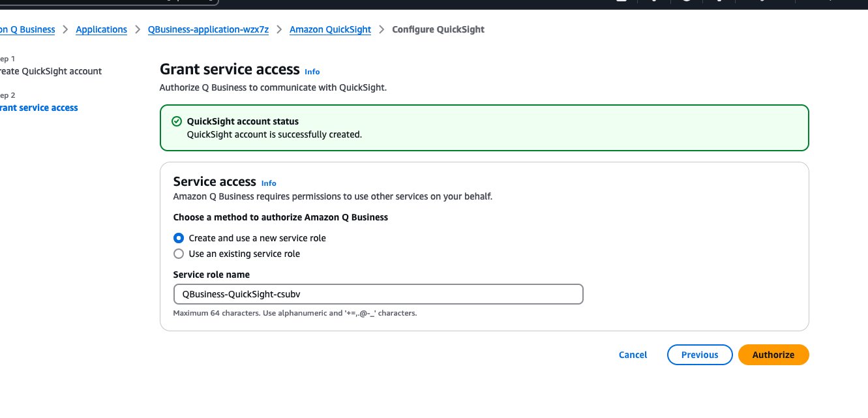The width and height of the screenshot is (868, 418).
Task: Open the Applications breadcrumb link
Action: [x=102, y=29]
